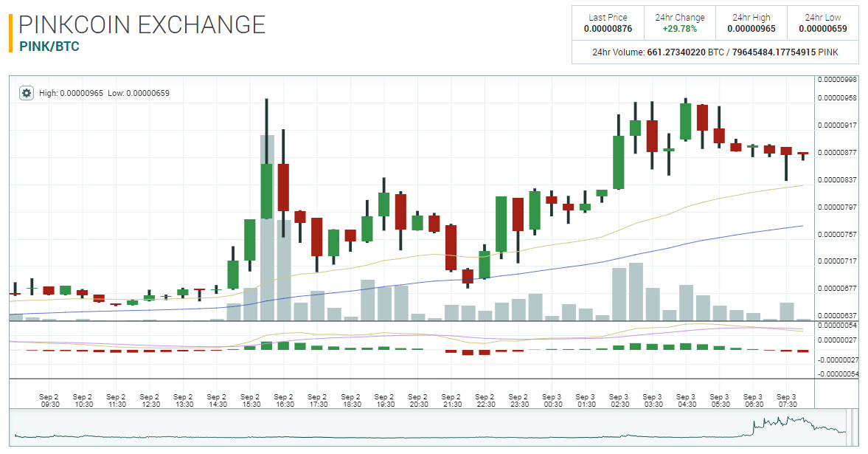Click the time label Sep 2 19:30
Screen dimensions: 868x454
pyautogui.click(x=385, y=400)
